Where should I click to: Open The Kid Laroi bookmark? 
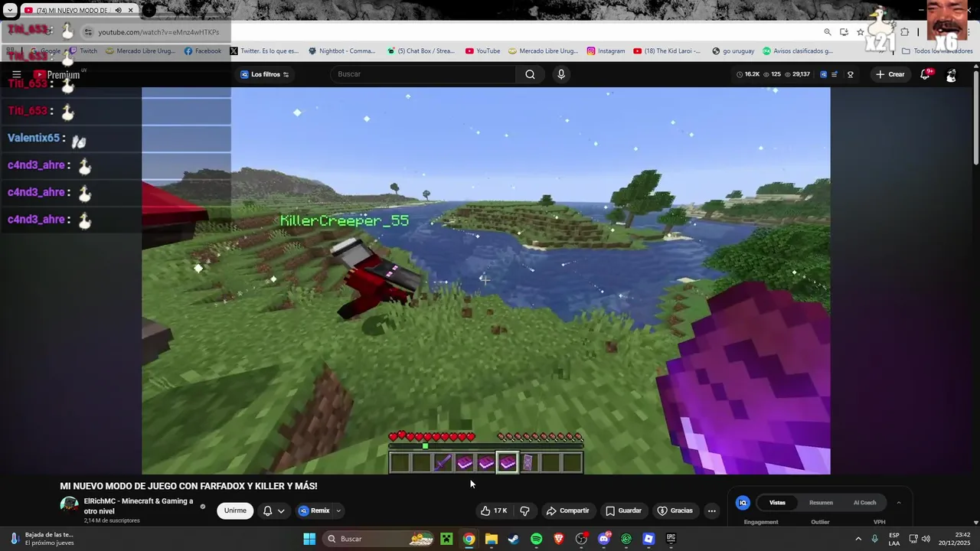[666, 51]
